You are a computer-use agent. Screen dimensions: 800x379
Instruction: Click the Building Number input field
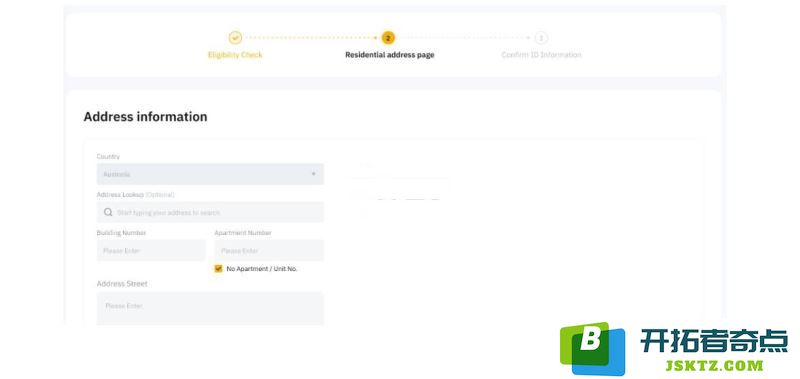tap(151, 250)
